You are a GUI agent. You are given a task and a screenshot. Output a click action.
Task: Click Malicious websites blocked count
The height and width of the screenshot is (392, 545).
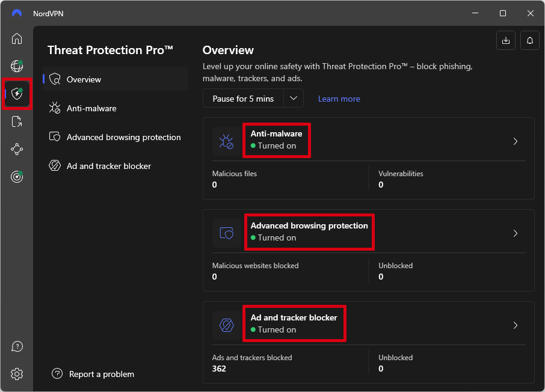pos(215,277)
